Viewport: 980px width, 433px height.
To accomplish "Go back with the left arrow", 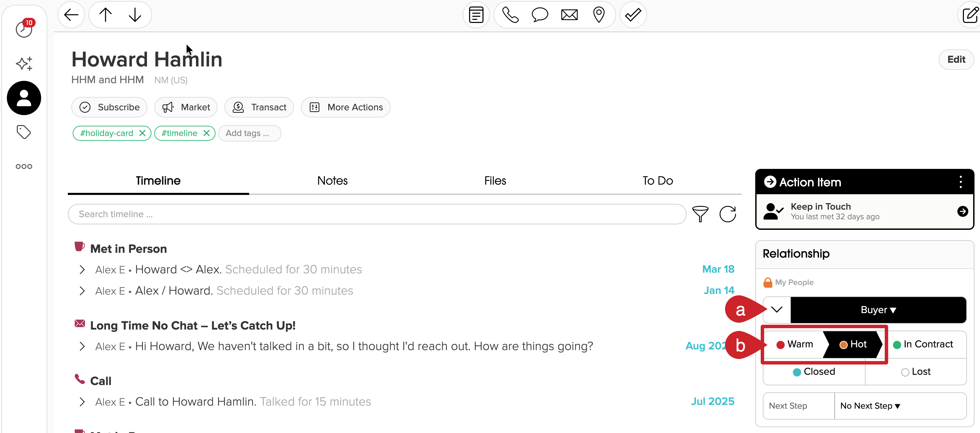I will (x=71, y=15).
